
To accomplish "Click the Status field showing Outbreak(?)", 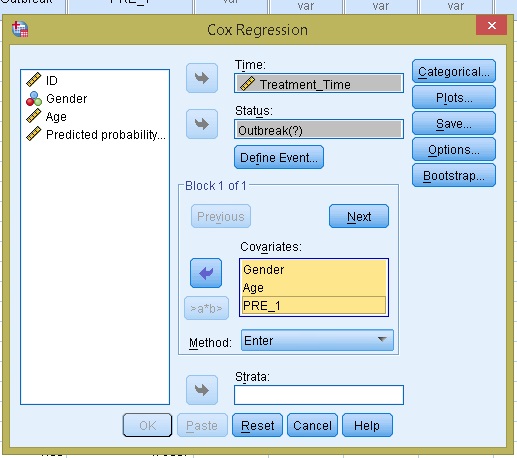I will [319, 130].
